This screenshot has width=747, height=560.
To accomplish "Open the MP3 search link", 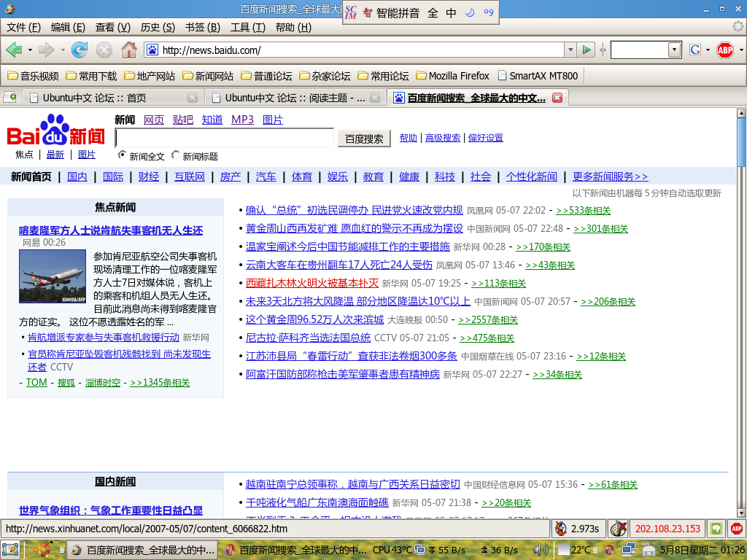I will tap(242, 120).
